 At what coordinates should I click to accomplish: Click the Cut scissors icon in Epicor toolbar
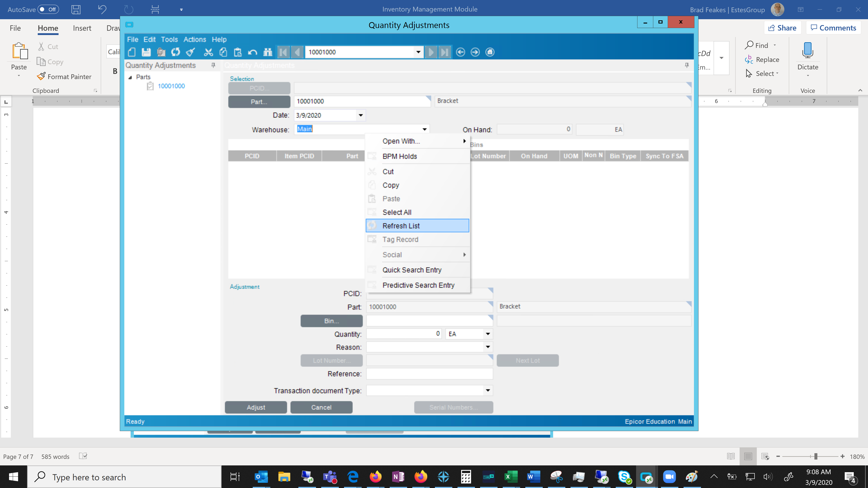(x=209, y=52)
